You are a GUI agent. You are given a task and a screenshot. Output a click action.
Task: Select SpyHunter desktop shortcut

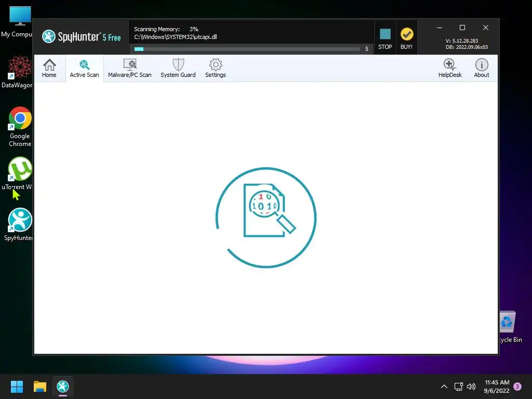click(18, 224)
